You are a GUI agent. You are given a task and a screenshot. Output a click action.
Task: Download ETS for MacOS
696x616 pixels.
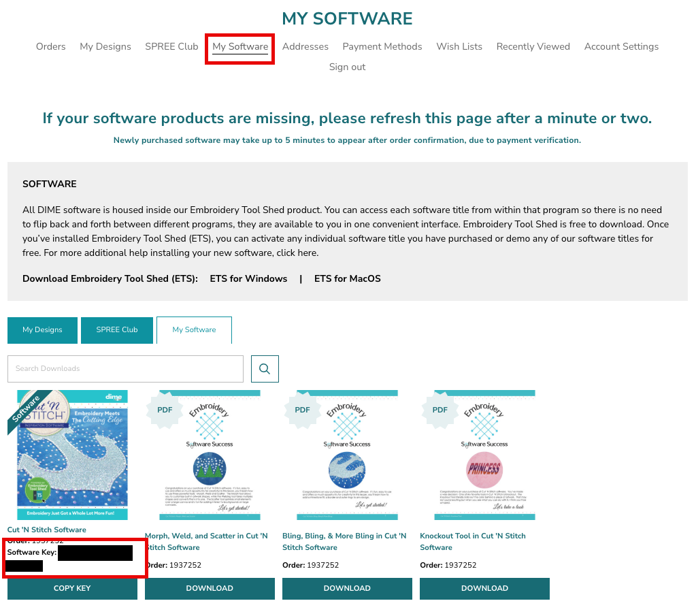[x=348, y=279]
